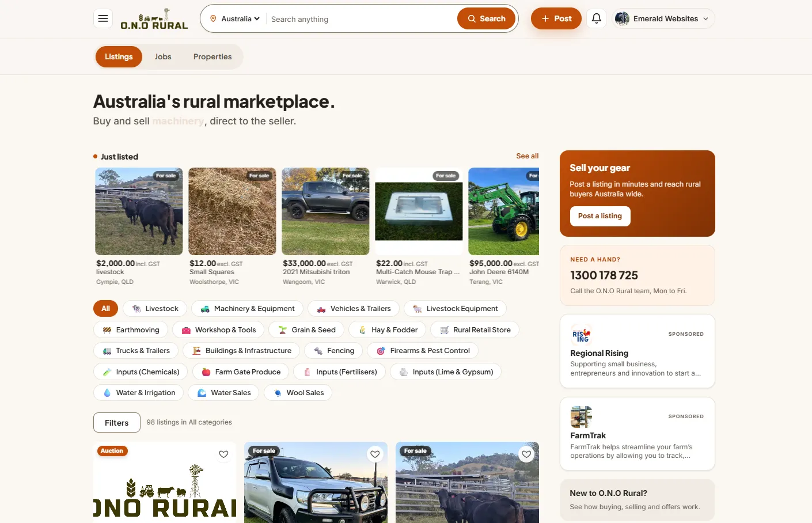Screen dimensions: 812x523
Task: Click the Rural Retail Store cart icon
Action: click(x=445, y=330)
